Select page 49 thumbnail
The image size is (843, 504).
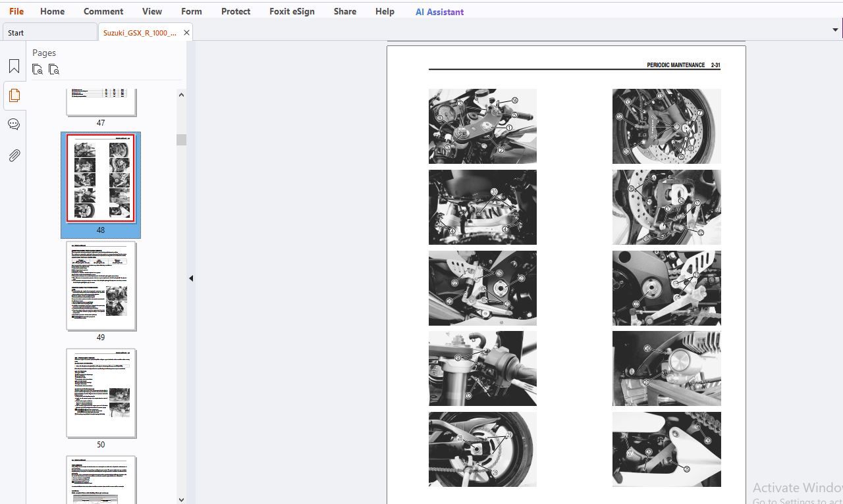pyautogui.click(x=101, y=286)
